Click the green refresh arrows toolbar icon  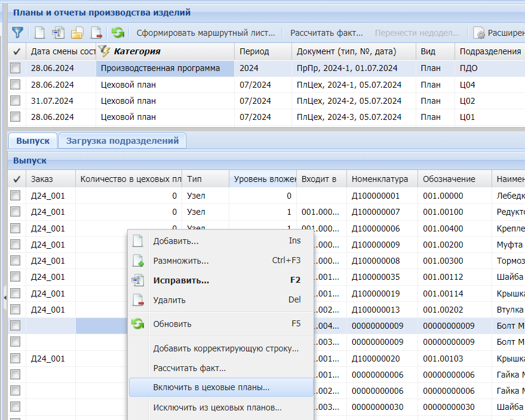[x=118, y=33]
